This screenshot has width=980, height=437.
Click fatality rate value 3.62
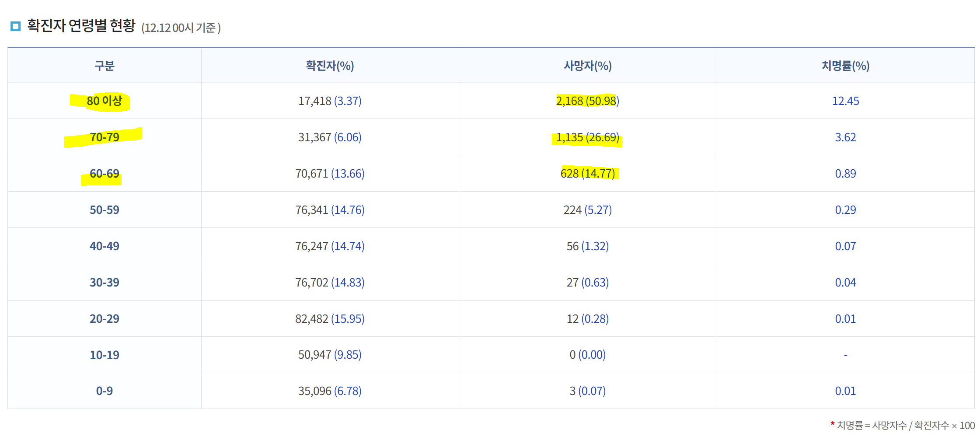[x=845, y=137]
